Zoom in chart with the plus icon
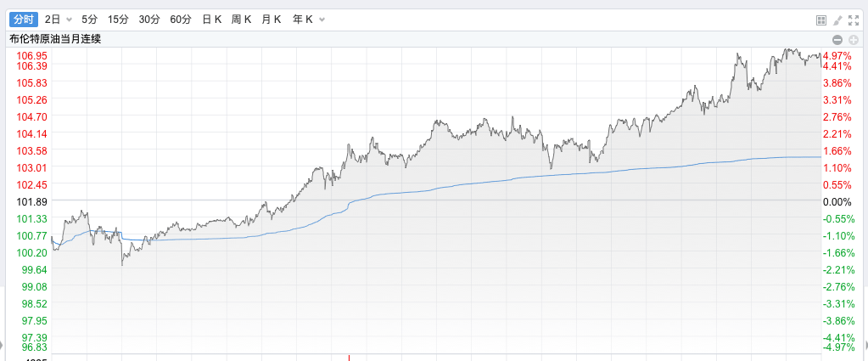Viewport: 868px width, 361px height. (851, 40)
